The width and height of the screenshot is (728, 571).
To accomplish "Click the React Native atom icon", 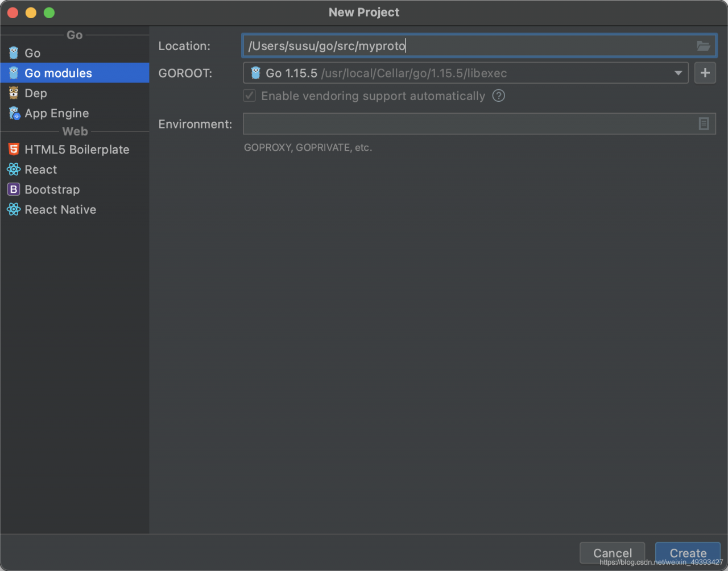I will point(14,209).
